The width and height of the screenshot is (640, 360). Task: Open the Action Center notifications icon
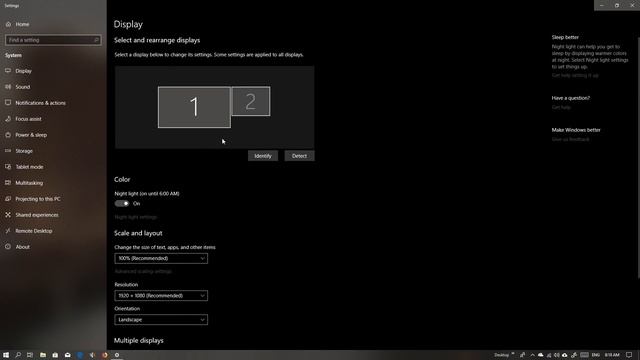point(629,355)
